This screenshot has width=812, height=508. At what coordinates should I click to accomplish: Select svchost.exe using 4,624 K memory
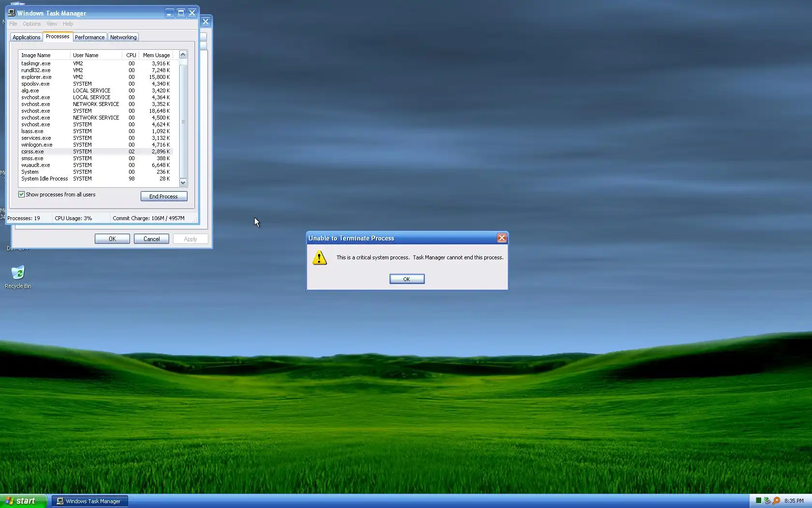[x=96, y=124]
